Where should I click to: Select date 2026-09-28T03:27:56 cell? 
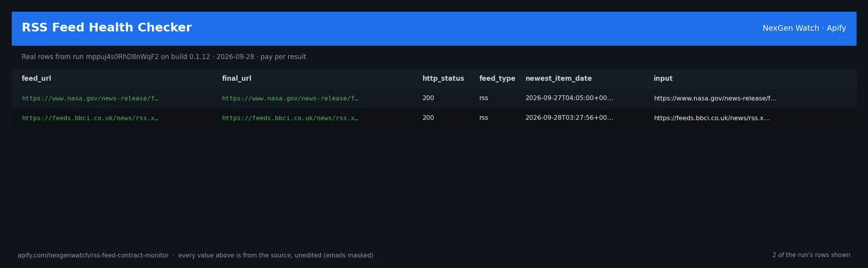(x=570, y=118)
